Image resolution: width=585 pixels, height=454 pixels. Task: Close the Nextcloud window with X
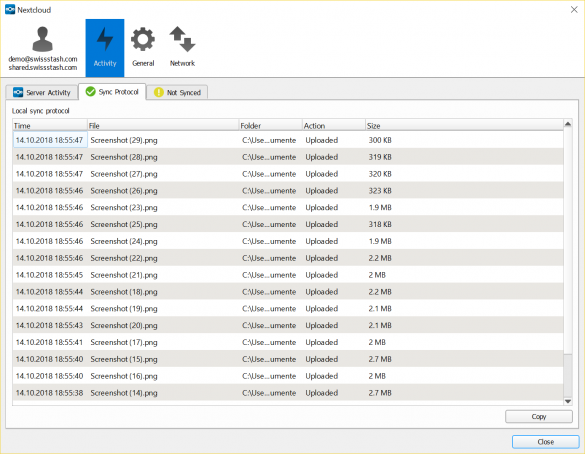pyautogui.click(x=574, y=10)
